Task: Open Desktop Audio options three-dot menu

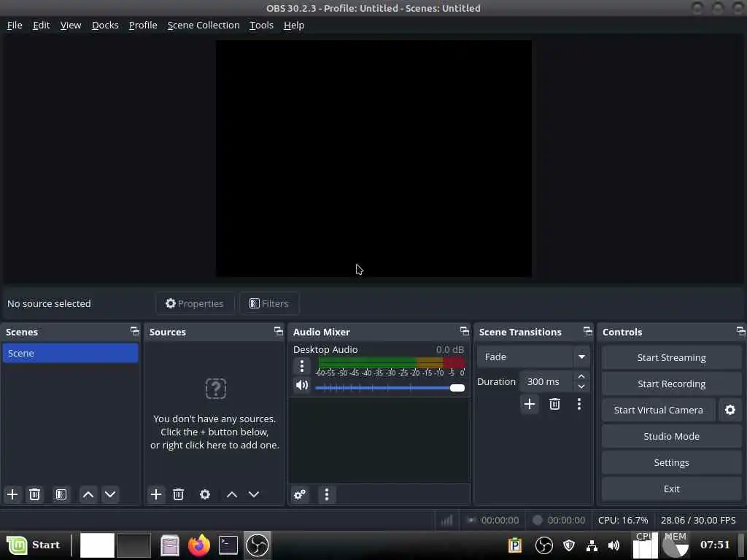Action: 301,366
